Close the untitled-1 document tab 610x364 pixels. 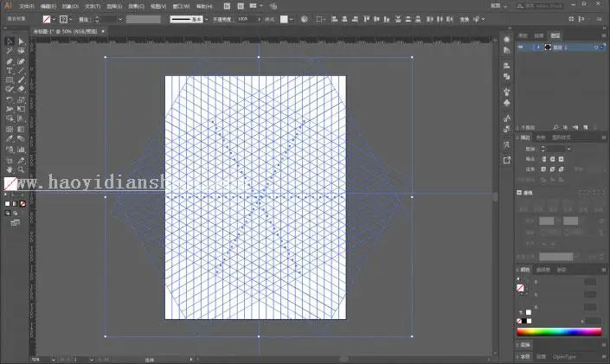pyautogui.click(x=103, y=31)
